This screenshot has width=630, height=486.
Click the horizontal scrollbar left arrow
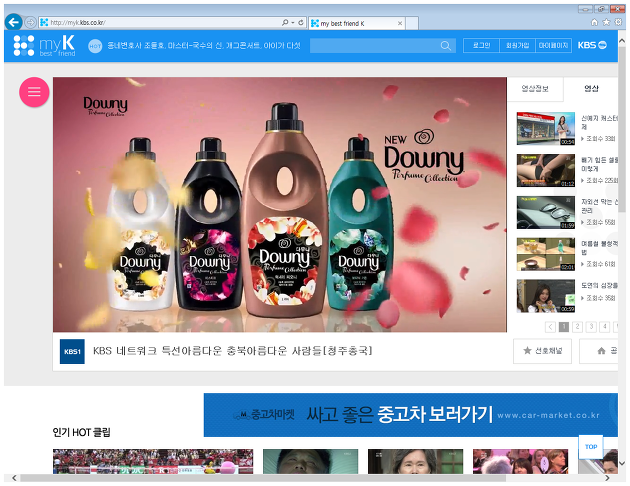pyautogui.click(x=14, y=478)
